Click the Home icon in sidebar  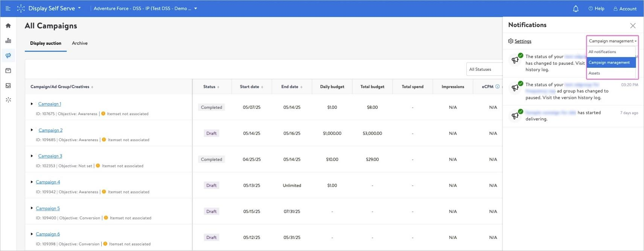point(8,26)
